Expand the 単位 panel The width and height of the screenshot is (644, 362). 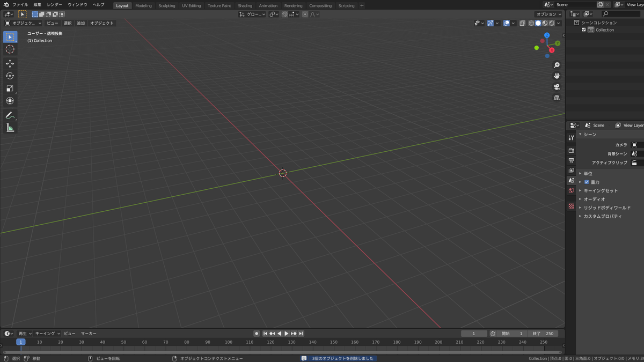point(588,174)
